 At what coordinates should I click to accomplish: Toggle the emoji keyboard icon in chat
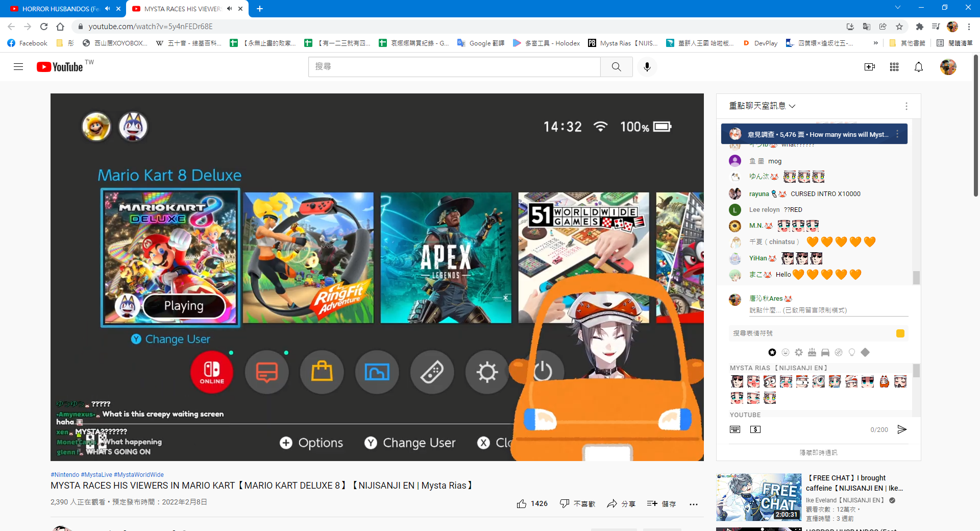click(x=735, y=429)
